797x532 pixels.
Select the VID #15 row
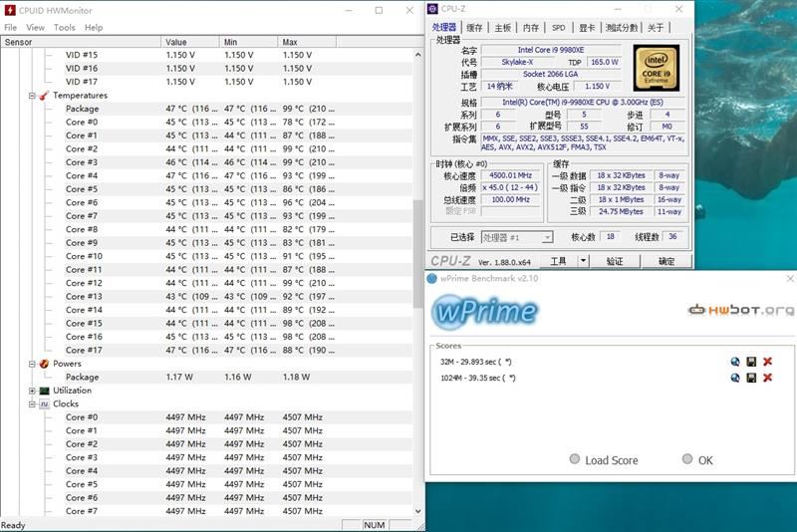(x=206, y=55)
